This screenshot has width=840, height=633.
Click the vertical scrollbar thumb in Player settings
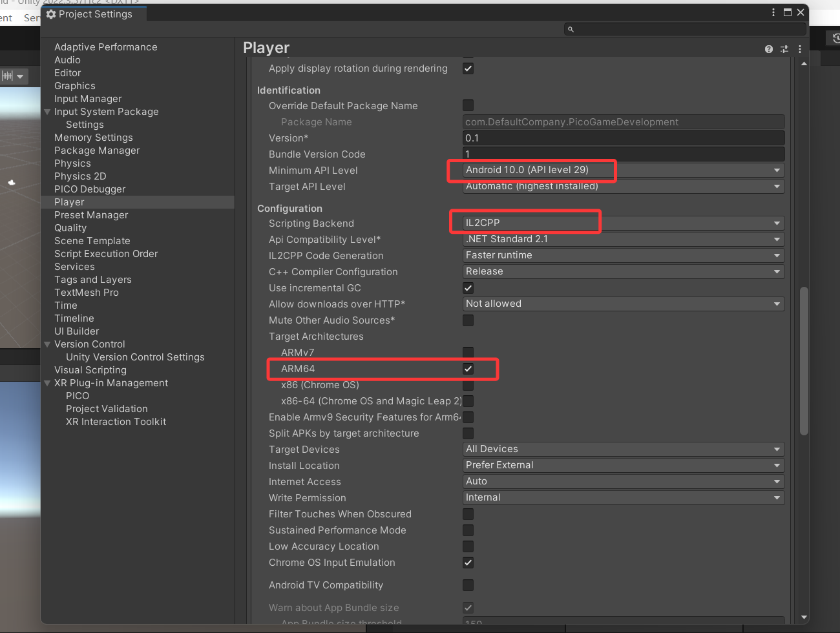(804, 361)
